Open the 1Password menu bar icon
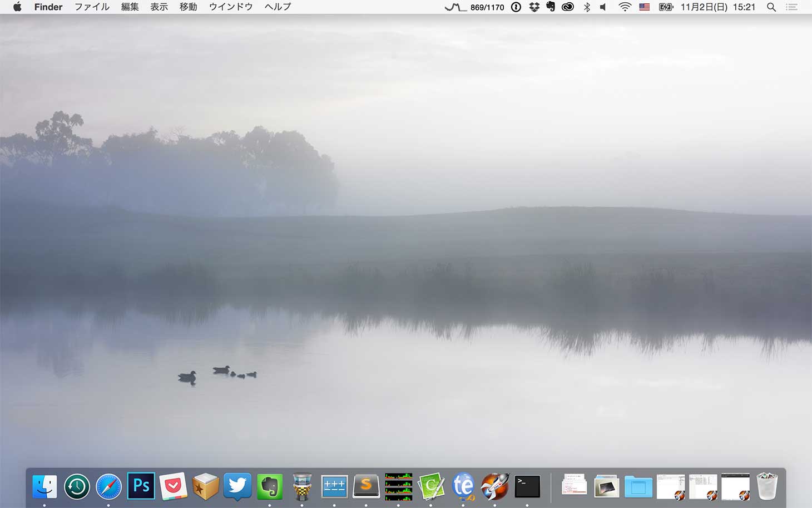 point(516,7)
